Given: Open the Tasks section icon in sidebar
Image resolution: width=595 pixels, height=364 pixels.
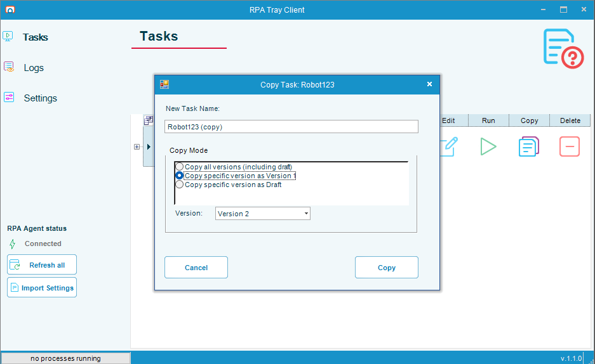Looking at the screenshot, I should 8,36.
